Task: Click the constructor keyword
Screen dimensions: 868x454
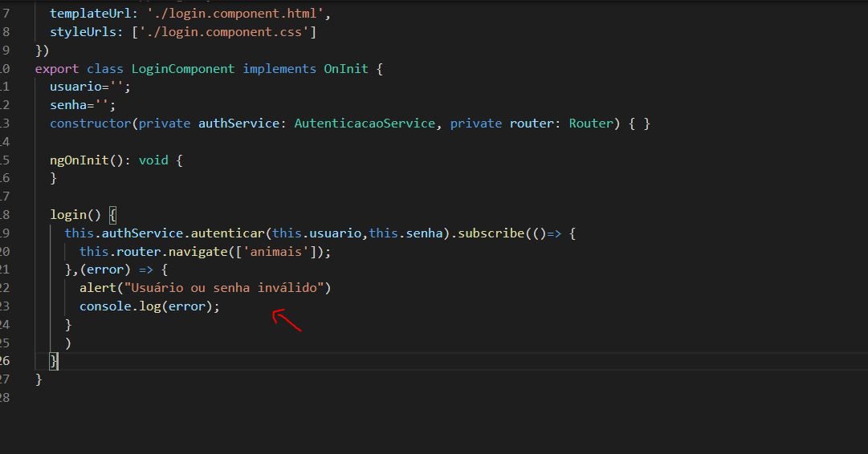Action: point(90,124)
